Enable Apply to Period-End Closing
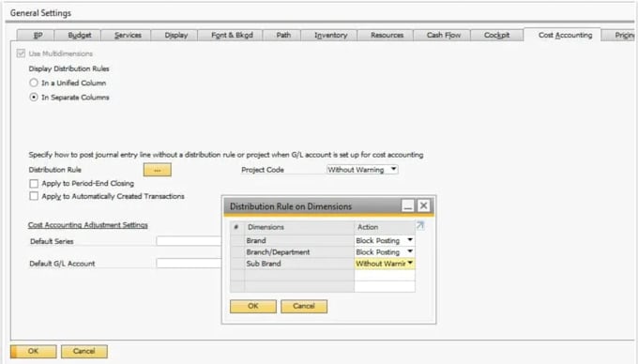 point(34,184)
